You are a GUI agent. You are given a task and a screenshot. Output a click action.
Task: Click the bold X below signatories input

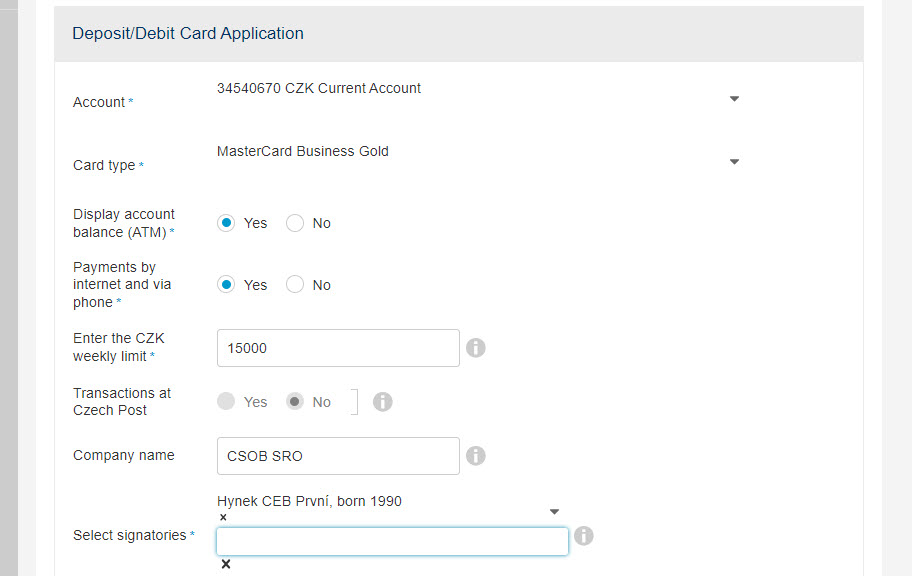click(x=226, y=564)
